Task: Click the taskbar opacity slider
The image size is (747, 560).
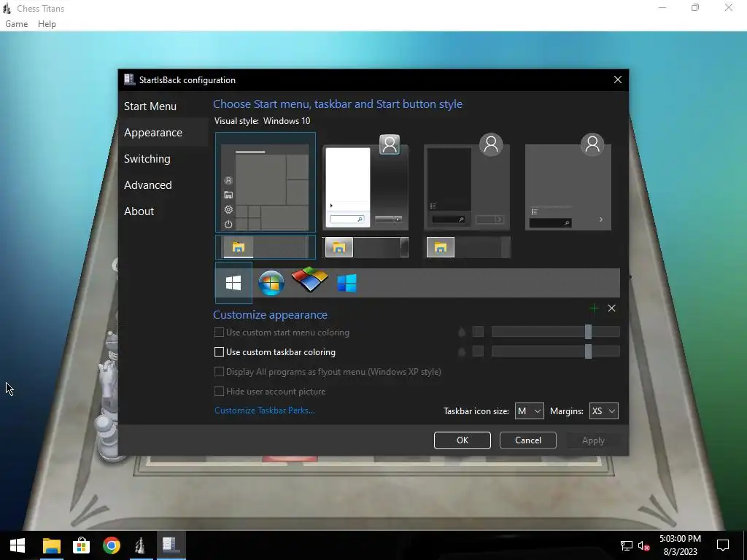Action: pyautogui.click(x=555, y=351)
